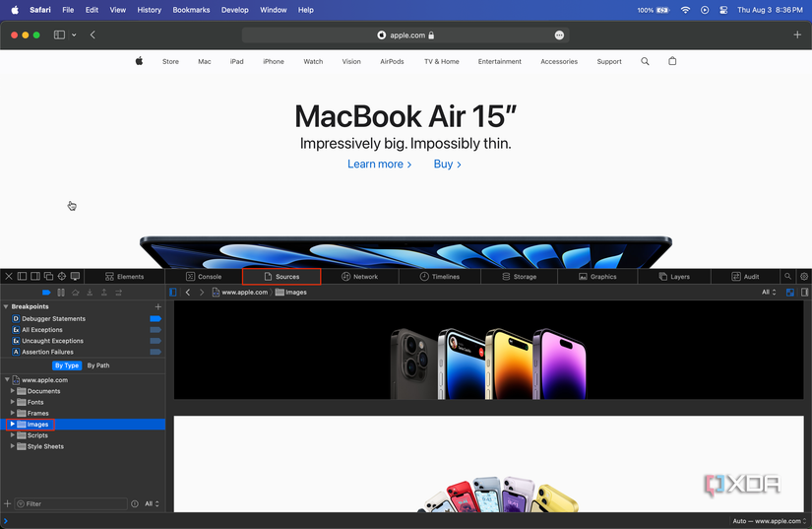Image resolution: width=812 pixels, height=529 pixels.
Task: Click the step over icon in debugger
Action: (76, 293)
